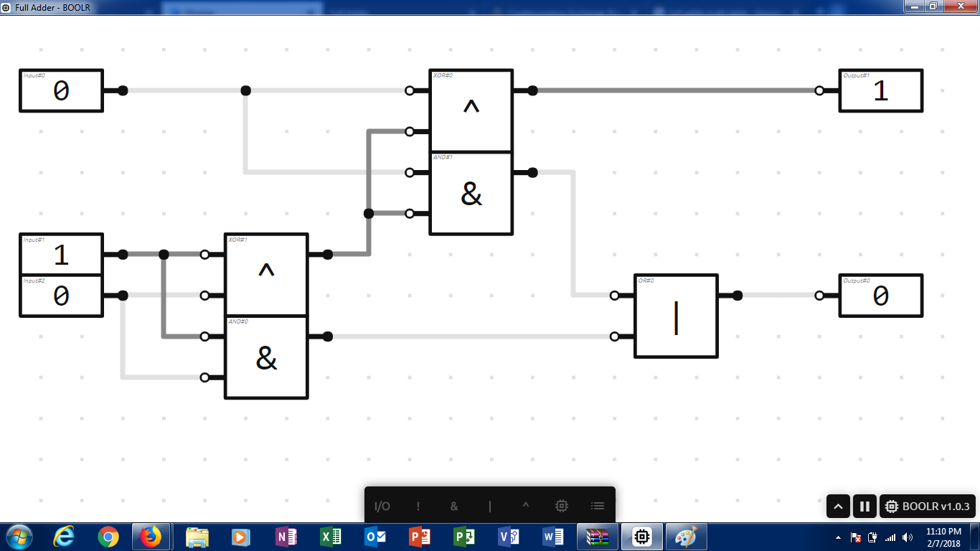Launch Visio from taskbar
980x551 pixels.
pos(508,536)
